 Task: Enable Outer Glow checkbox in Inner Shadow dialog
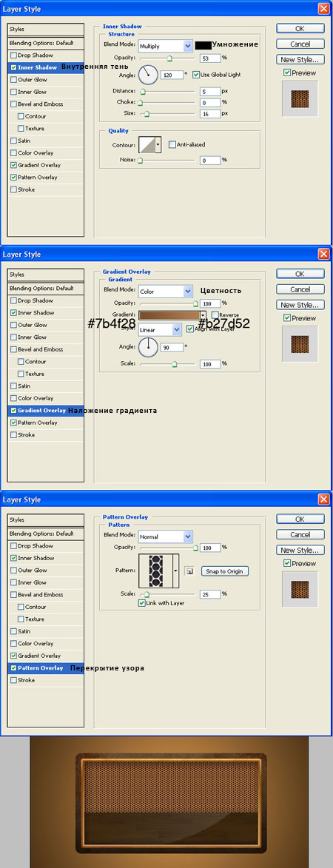pyautogui.click(x=13, y=80)
